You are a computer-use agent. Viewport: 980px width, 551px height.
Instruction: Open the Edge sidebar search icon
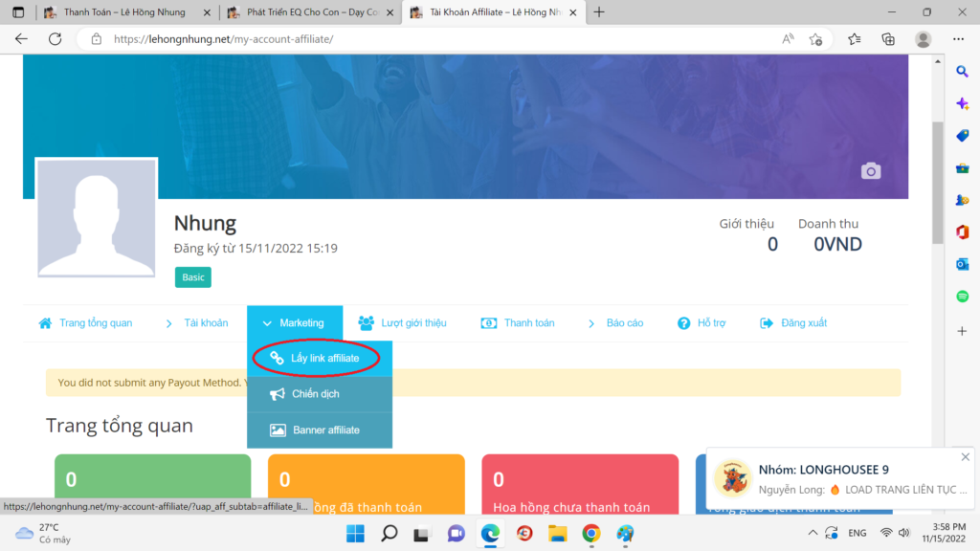[x=962, y=72]
